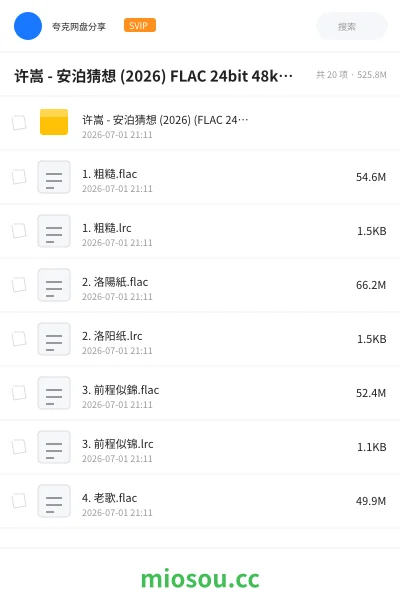Click file icon for 4. 老歌.flac
Image resolution: width=400 pixels, height=600 pixels.
54,501
